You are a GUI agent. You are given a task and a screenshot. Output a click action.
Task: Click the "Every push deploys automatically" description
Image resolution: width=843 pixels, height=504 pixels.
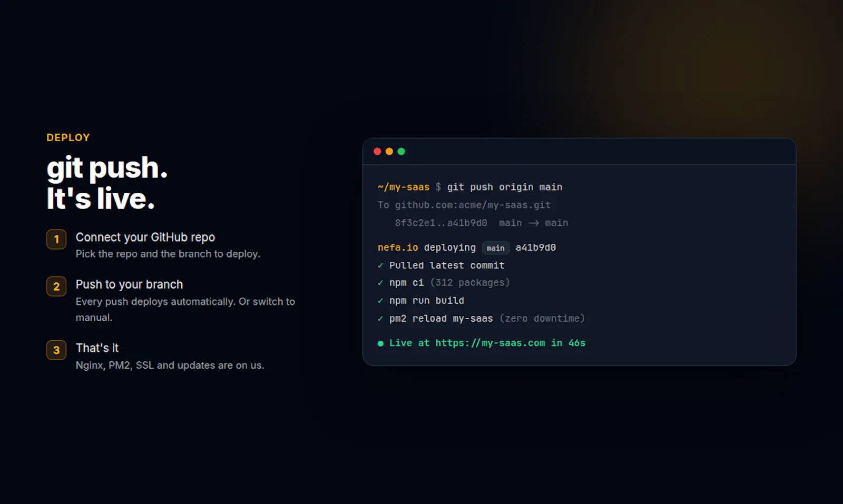tap(185, 310)
